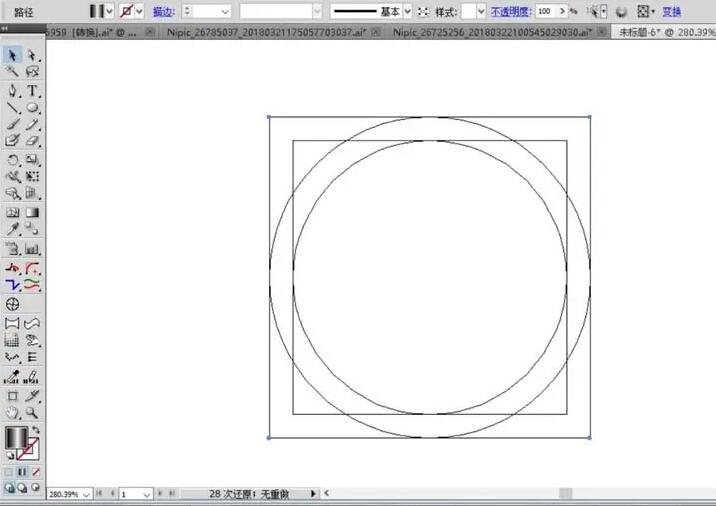Open the fill color dropdown in control bar
Viewport: 716px width, 506px height.
[110, 11]
